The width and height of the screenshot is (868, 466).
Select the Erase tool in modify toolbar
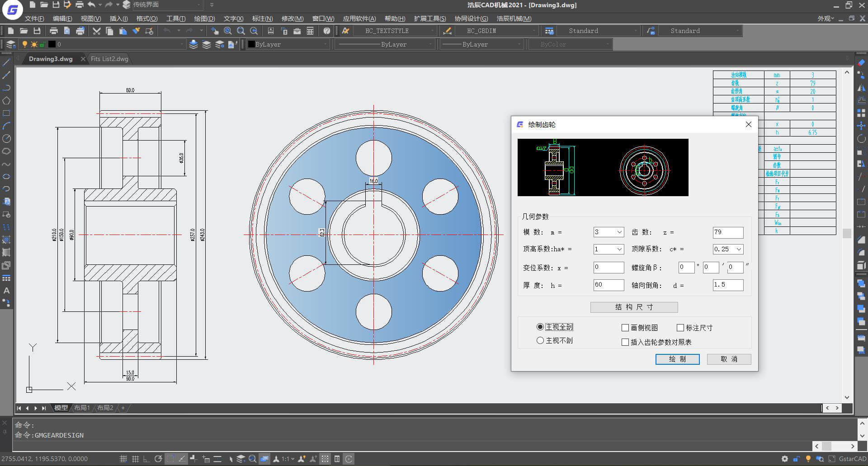pyautogui.click(x=861, y=62)
